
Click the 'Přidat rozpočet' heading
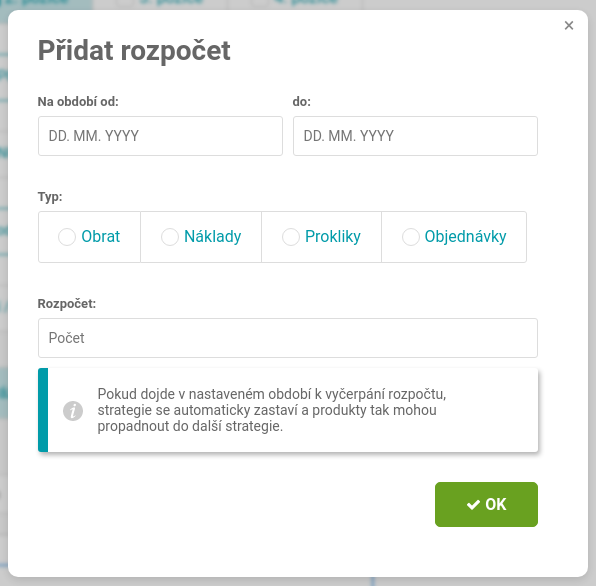point(134,51)
